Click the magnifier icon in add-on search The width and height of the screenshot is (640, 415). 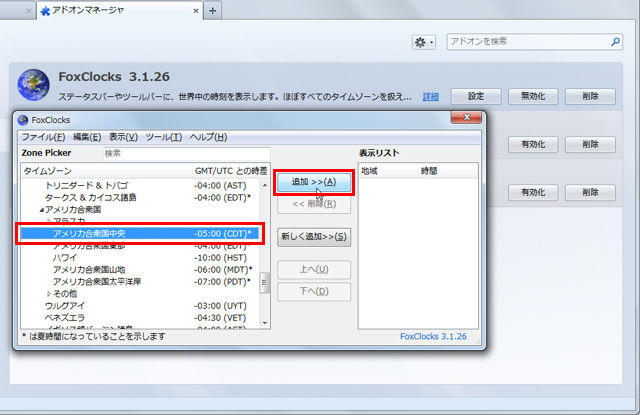[615, 42]
